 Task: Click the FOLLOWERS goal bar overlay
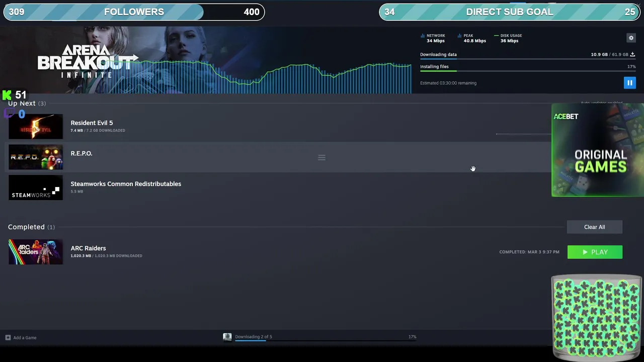coord(134,12)
